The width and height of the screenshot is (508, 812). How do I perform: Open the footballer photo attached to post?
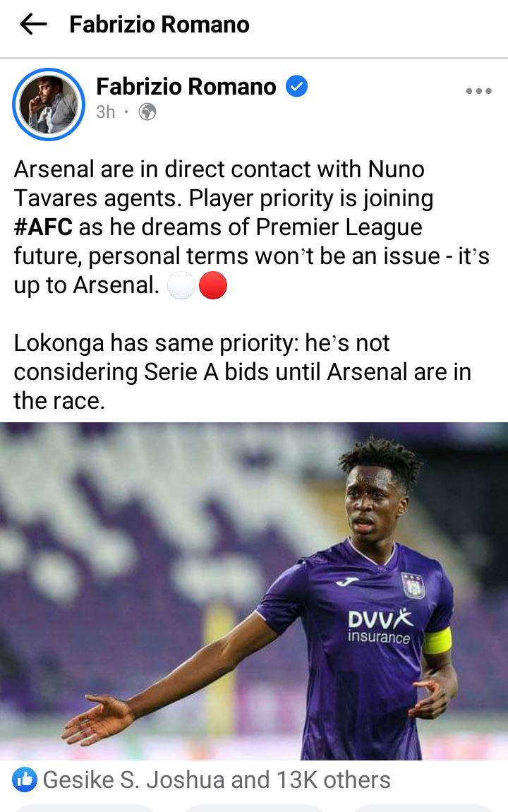pos(254,591)
